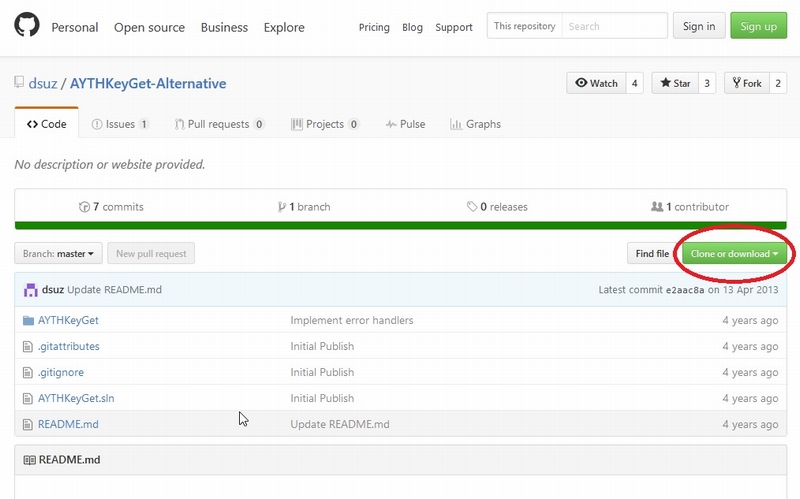Viewport: 800px width, 499px height.
Task: Click the Find file button
Action: (x=652, y=254)
